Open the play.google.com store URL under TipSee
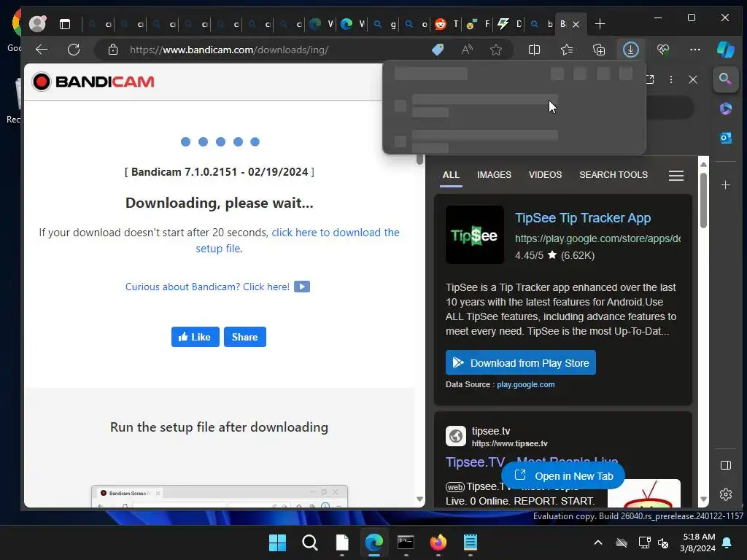747x560 pixels. coord(597,238)
